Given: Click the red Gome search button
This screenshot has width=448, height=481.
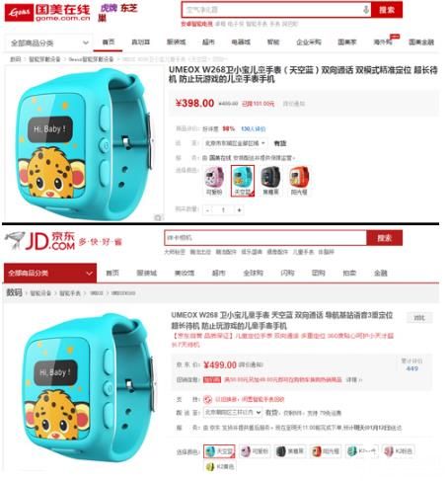Looking at the screenshot, I should (x=387, y=10).
